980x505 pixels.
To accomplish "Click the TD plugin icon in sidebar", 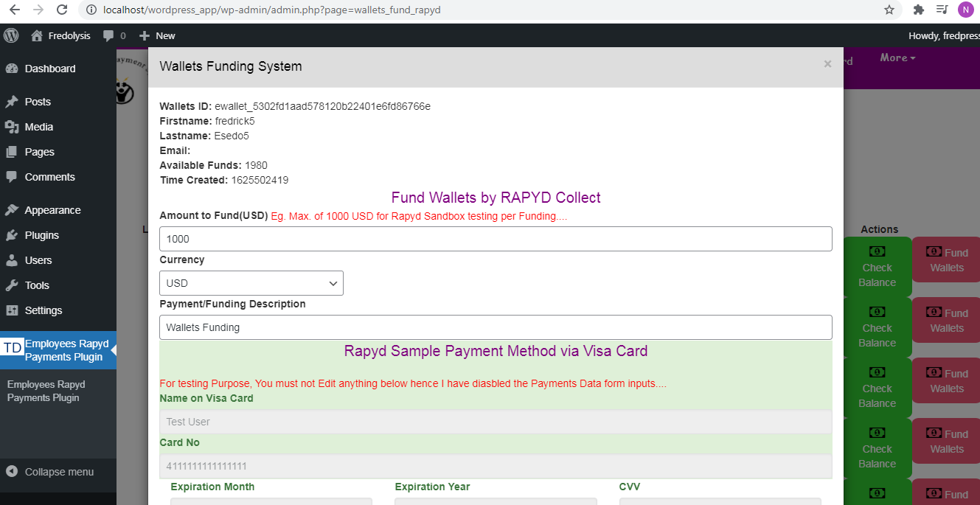I will [13, 347].
